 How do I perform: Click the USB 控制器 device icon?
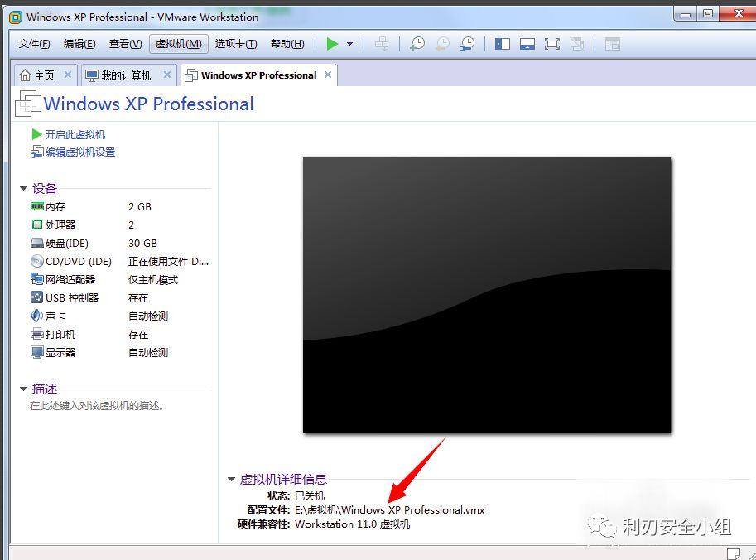point(37,297)
